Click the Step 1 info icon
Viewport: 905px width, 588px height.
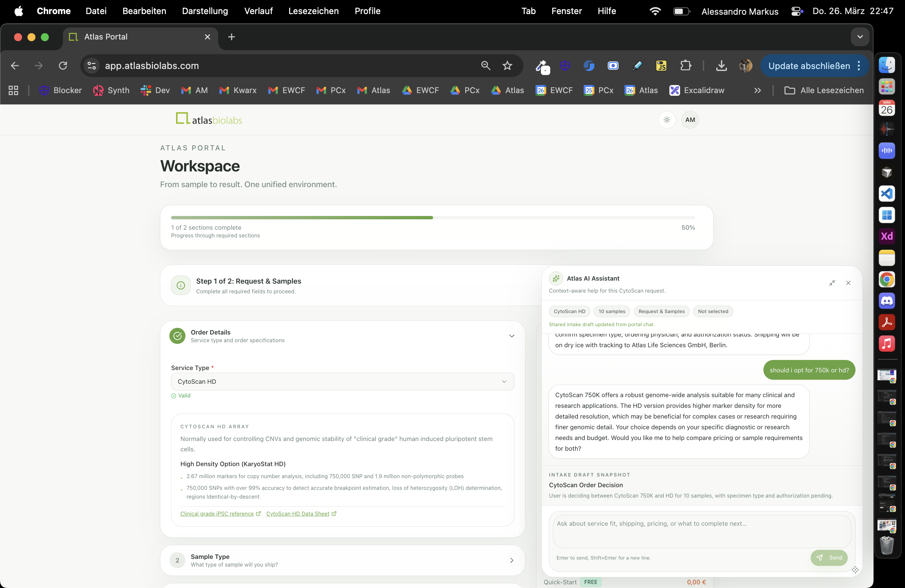tap(181, 285)
